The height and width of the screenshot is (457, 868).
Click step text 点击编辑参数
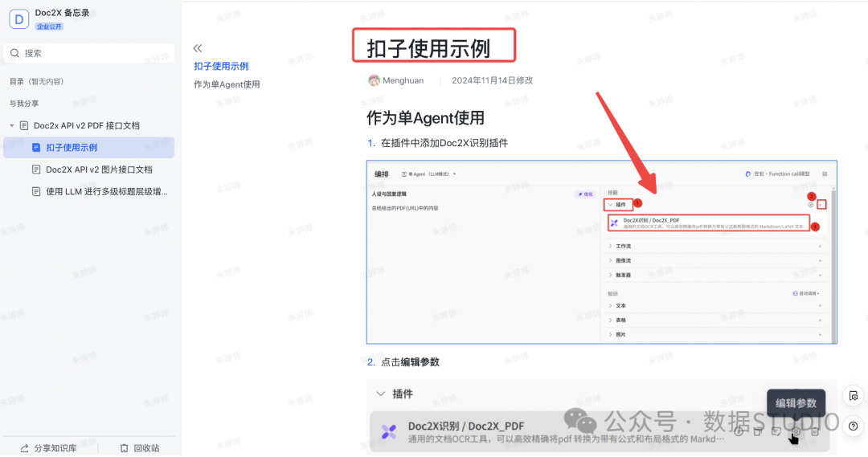410,362
